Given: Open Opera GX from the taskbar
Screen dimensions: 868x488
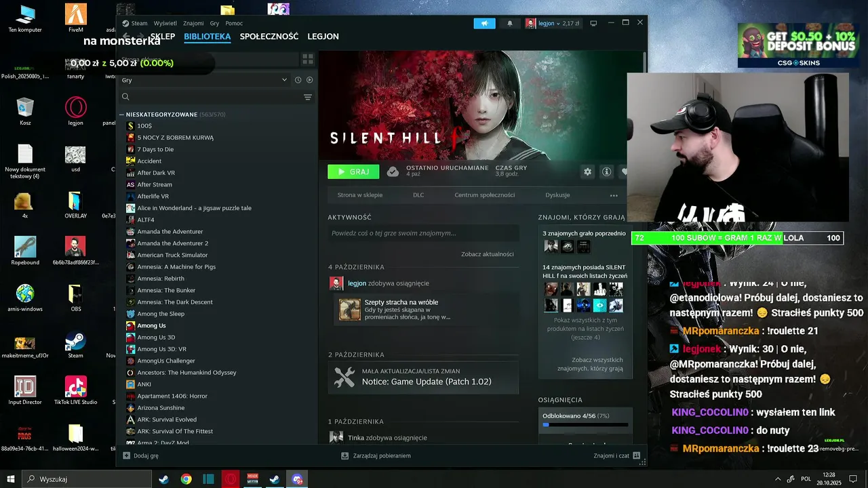Looking at the screenshot, I should coord(231,479).
